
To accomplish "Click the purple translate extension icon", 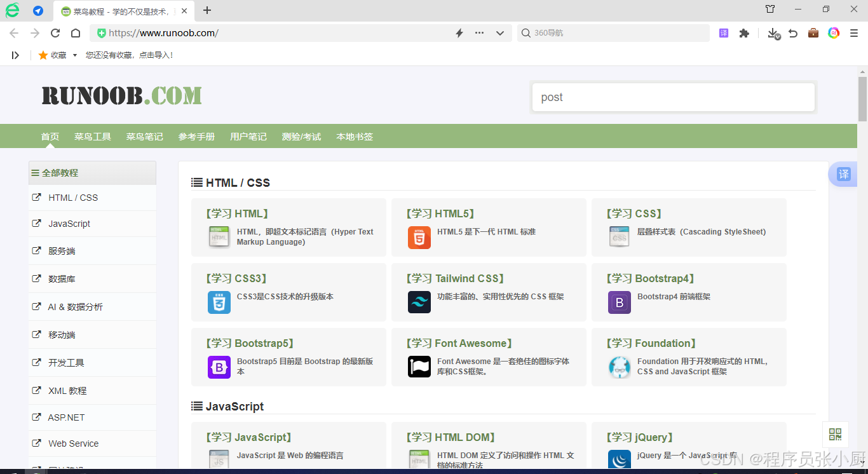I will 724,33.
